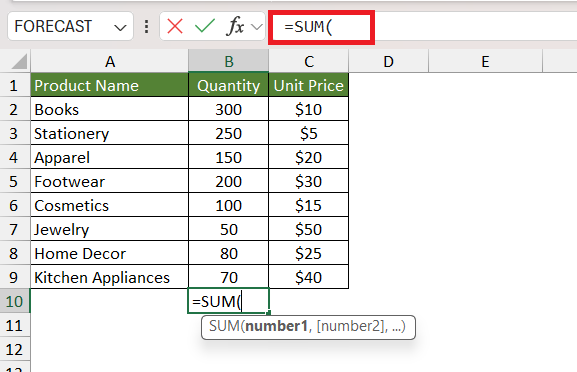Click unit price cell $25
Viewport: 577px width, 372px height.
click(x=309, y=253)
